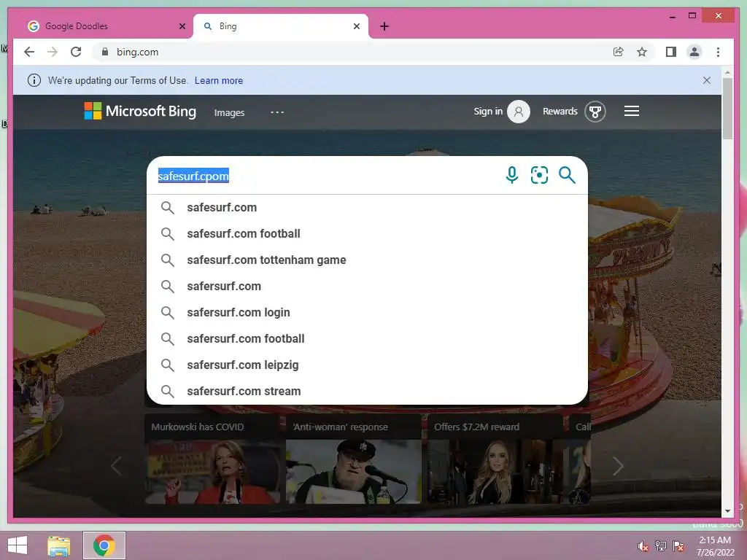Open Rewards trophy icon
Viewport: 747px width, 560px height.
coord(595,112)
